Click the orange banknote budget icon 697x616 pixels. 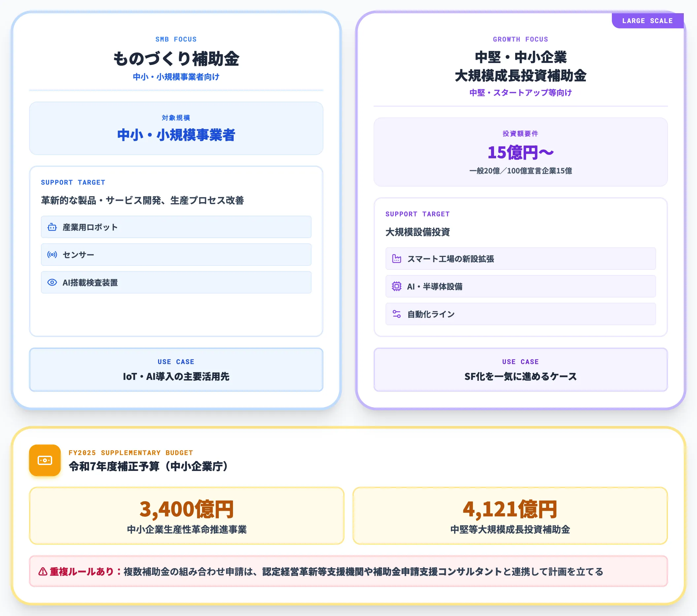(45, 460)
